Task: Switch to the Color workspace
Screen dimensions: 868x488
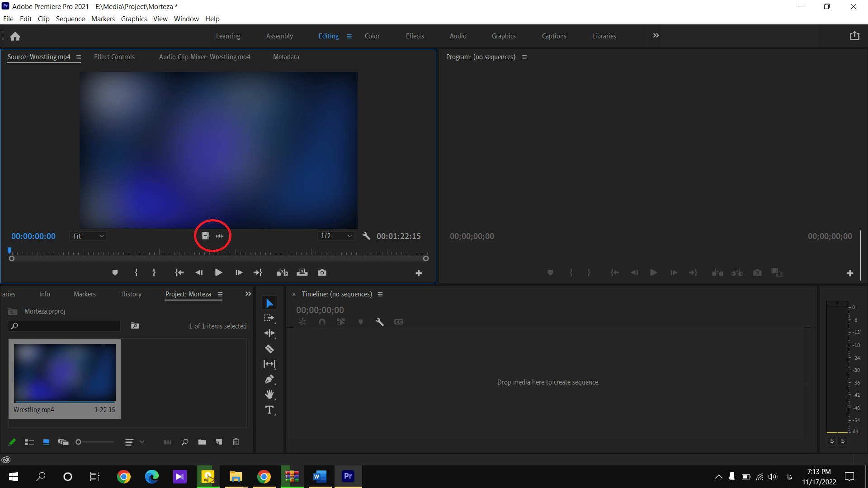Action: pos(372,36)
